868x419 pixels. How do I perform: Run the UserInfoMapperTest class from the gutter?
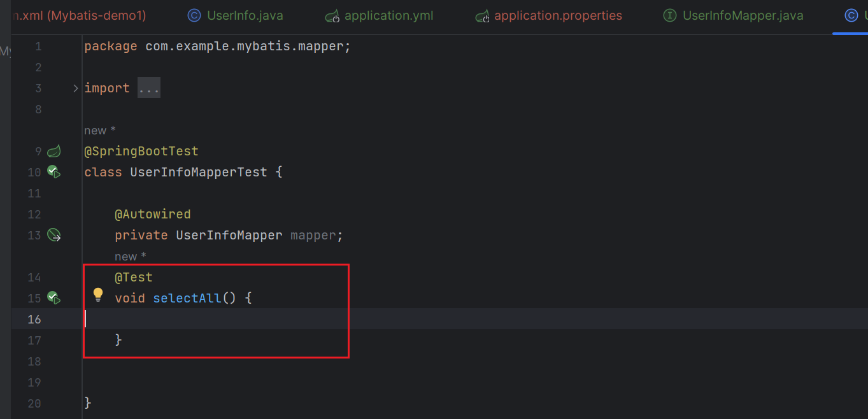[54, 172]
